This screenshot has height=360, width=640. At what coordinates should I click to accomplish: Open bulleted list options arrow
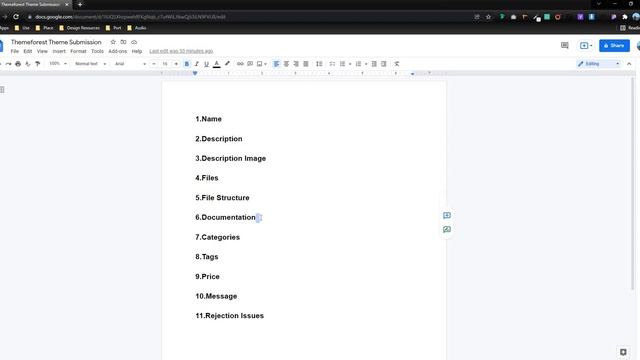point(350,64)
